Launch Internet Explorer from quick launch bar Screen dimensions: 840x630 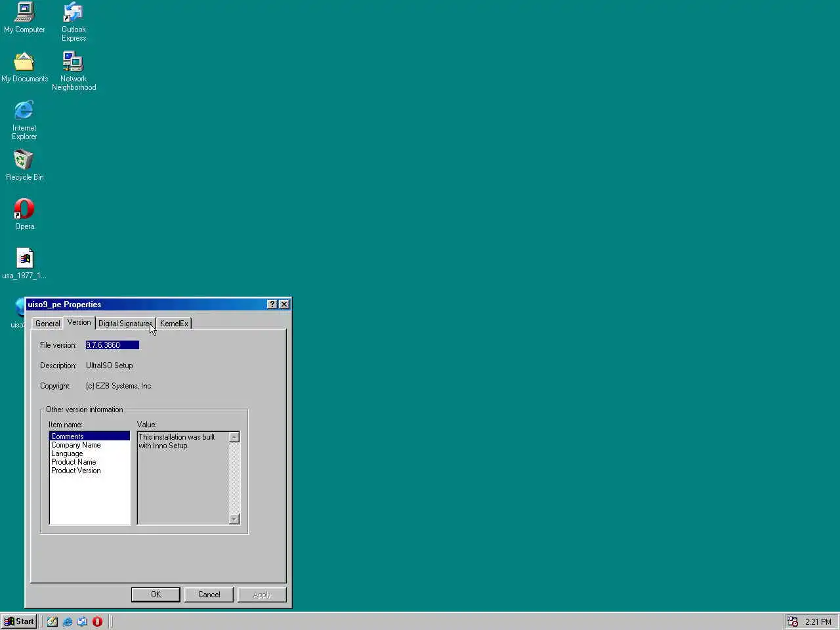click(68, 621)
